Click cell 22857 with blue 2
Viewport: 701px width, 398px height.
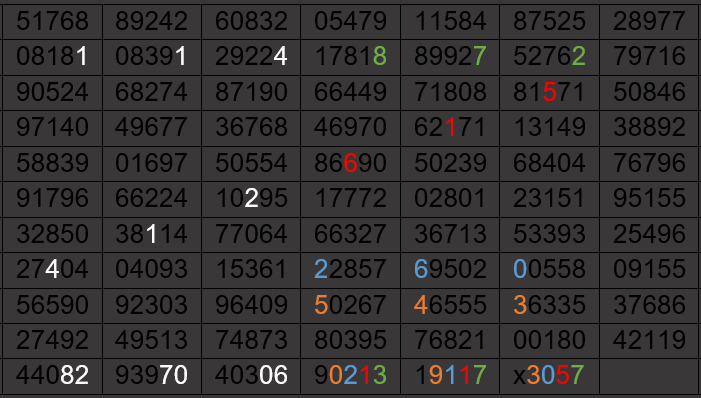click(350, 270)
